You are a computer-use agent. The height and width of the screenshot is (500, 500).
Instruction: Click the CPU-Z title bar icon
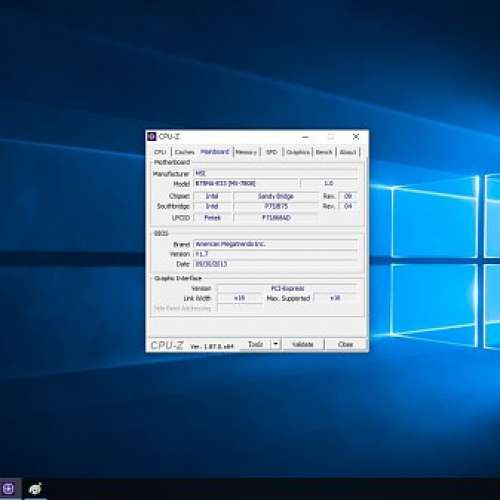tap(152, 136)
